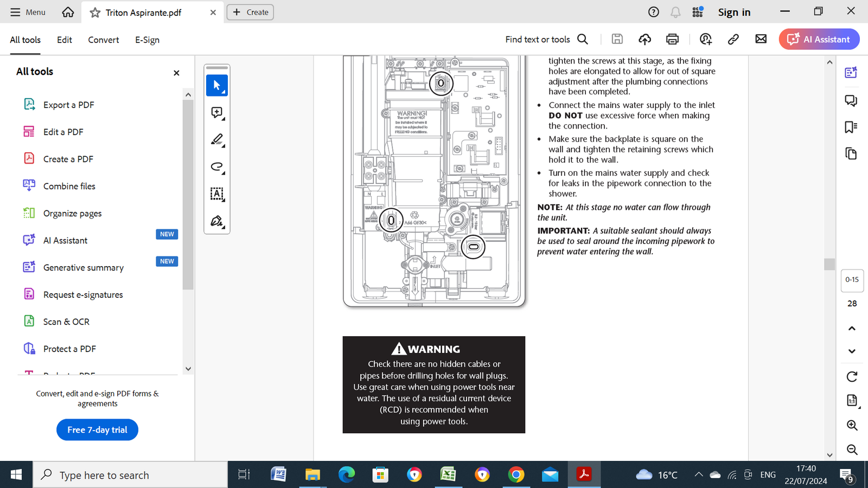
Task: Click the Type here to search box
Action: [130, 475]
